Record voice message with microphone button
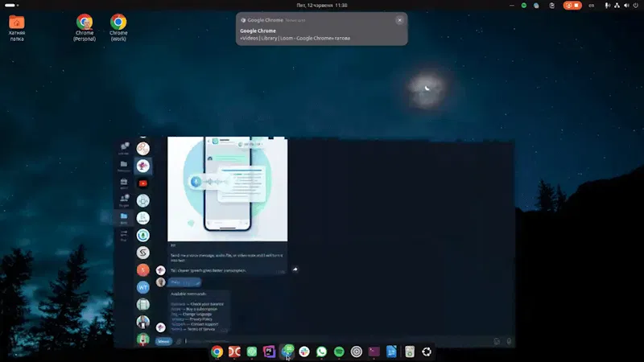The height and width of the screenshot is (362, 644). pyautogui.click(x=509, y=341)
